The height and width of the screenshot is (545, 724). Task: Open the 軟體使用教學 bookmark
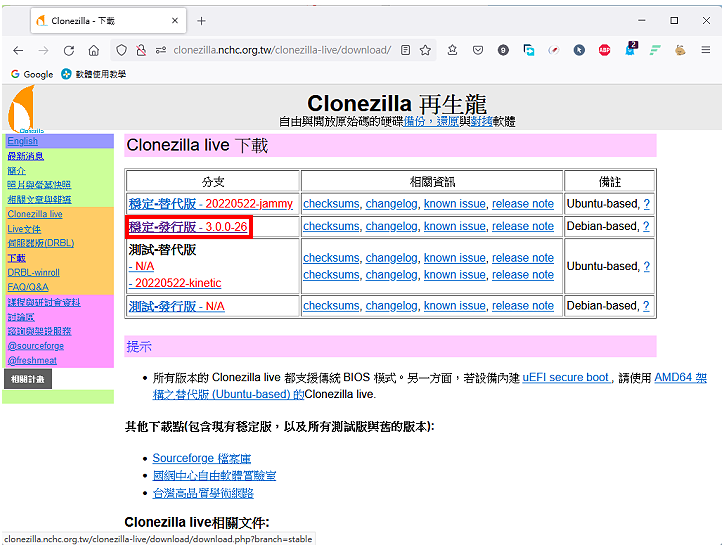94,74
